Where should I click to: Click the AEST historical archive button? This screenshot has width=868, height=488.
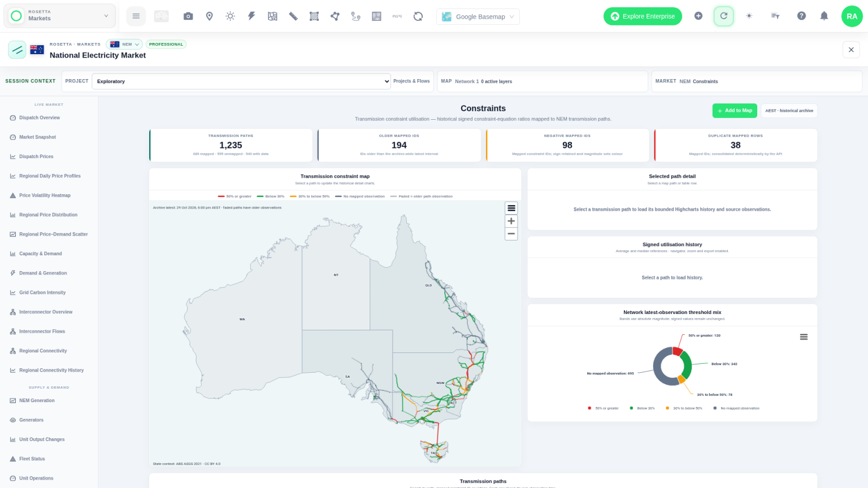(x=789, y=111)
